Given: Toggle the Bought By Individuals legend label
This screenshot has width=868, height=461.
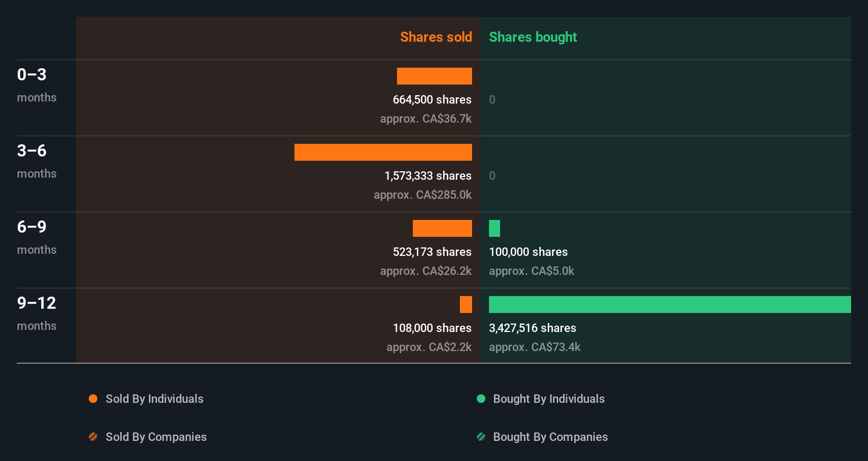Looking at the screenshot, I should click(x=549, y=399).
